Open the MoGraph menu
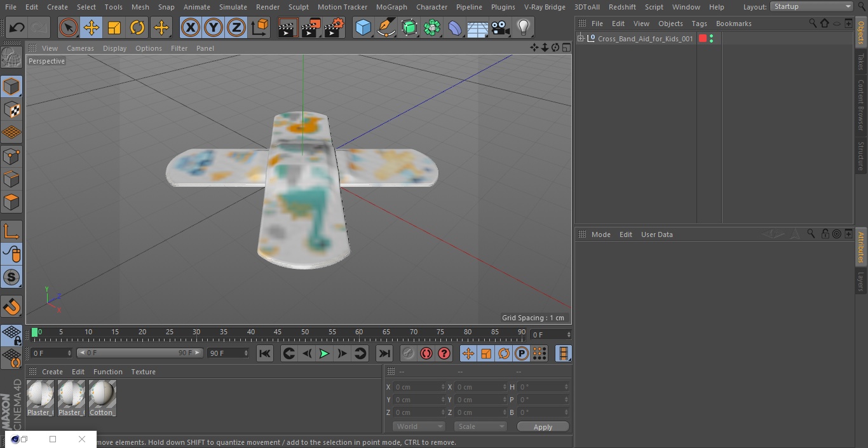868x448 pixels. click(391, 7)
